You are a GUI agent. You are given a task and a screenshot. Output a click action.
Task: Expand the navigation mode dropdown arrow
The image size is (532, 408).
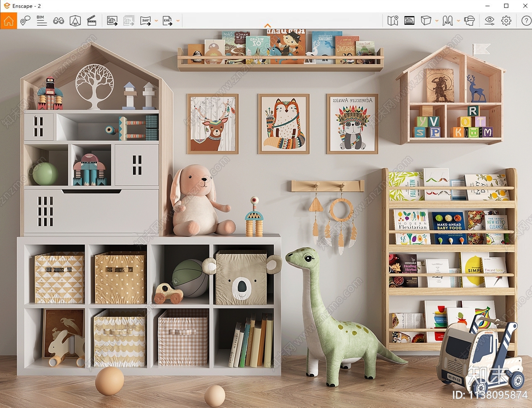tap(458, 21)
